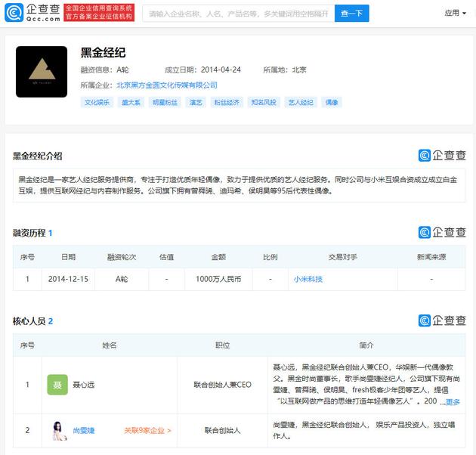Click the 核心人员 section heading

pos(32,321)
